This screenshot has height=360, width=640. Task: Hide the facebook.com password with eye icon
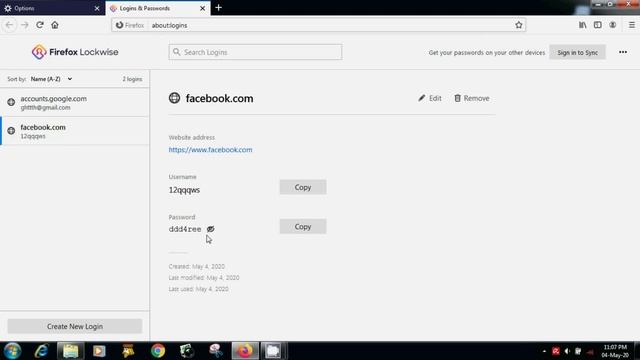(x=211, y=229)
